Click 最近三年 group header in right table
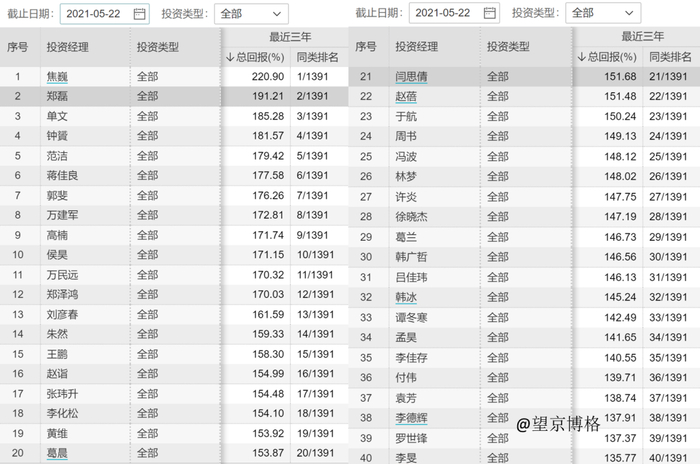The image size is (700, 464). (642, 36)
